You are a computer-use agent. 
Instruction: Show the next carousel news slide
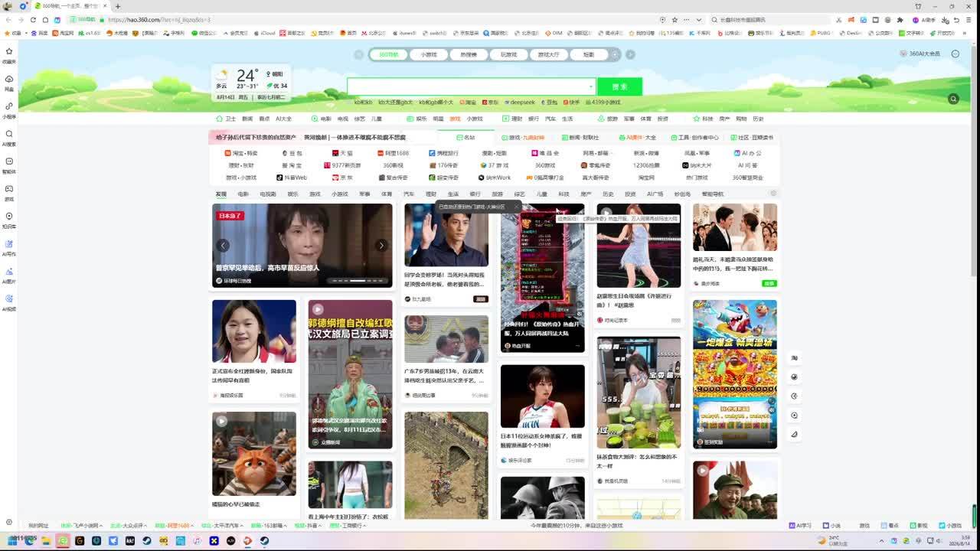(381, 245)
